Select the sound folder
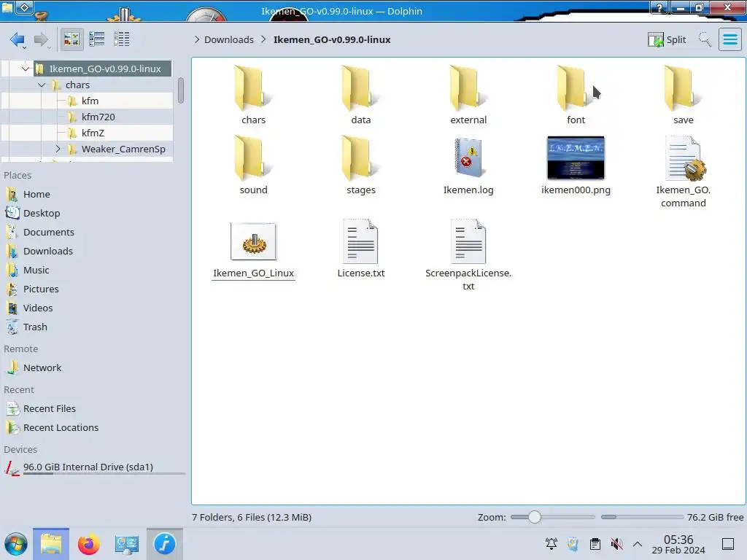The image size is (747, 560). click(253, 166)
